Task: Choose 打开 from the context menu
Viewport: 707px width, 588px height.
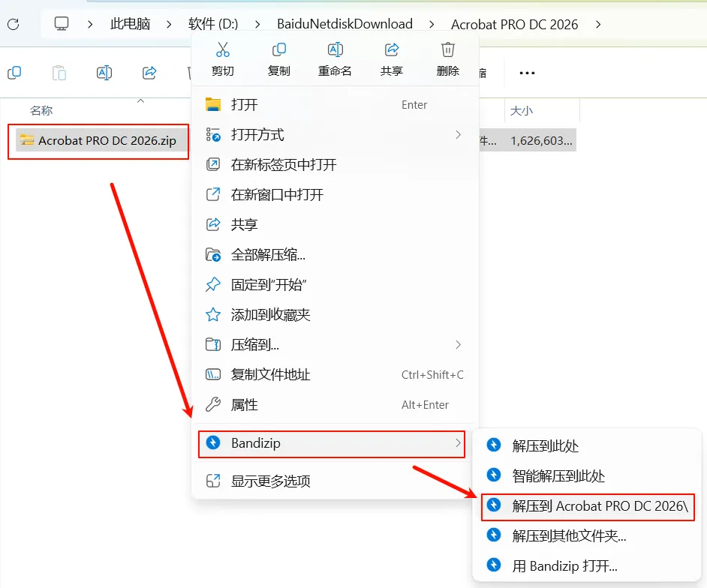Action: pyautogui.click(x=335, y=104)
